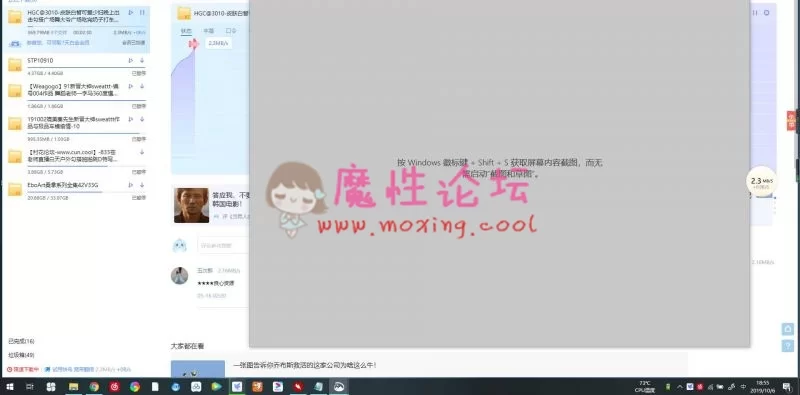The width and height of the screenshot is (800, 395).
Task: Click the comment input field
Action: (x=223, y=245)
